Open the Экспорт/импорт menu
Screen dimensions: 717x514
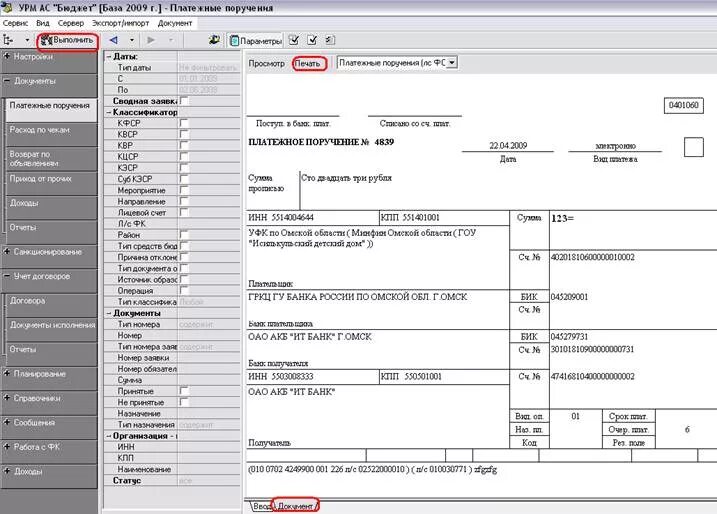click(120, 23)
